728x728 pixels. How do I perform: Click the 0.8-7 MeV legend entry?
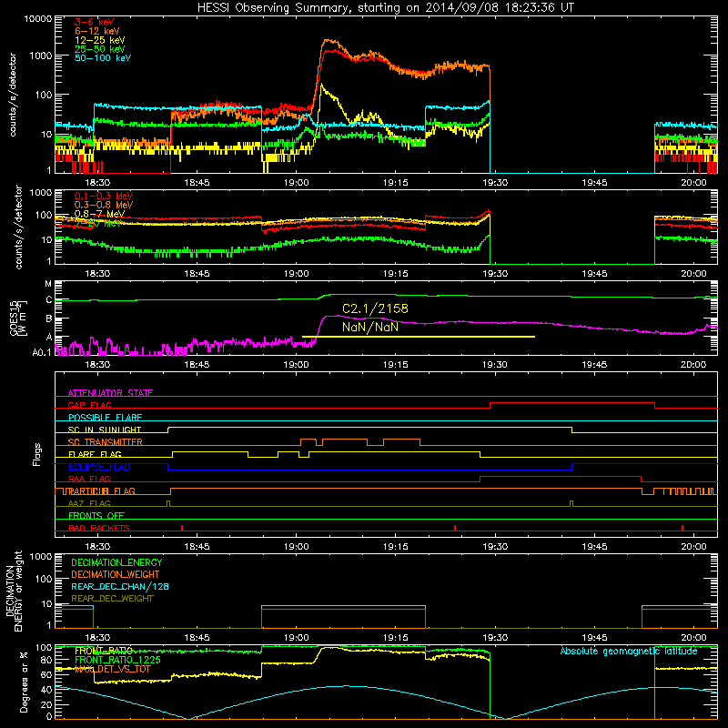(99, 214)
